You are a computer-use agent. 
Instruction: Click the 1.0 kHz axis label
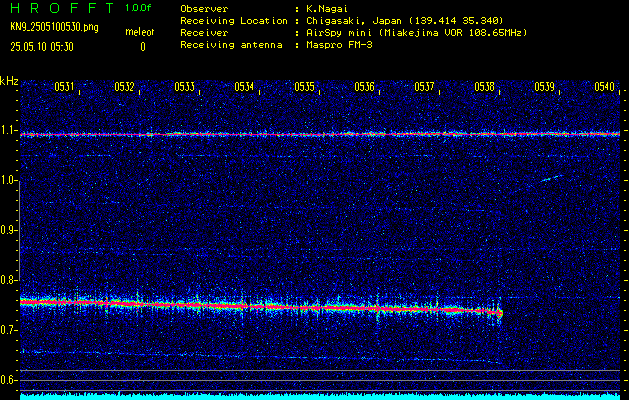pos(8,180)
